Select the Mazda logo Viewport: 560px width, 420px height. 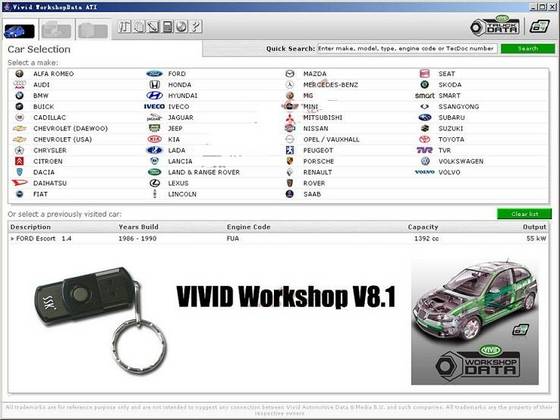click(x=290, y=74)
